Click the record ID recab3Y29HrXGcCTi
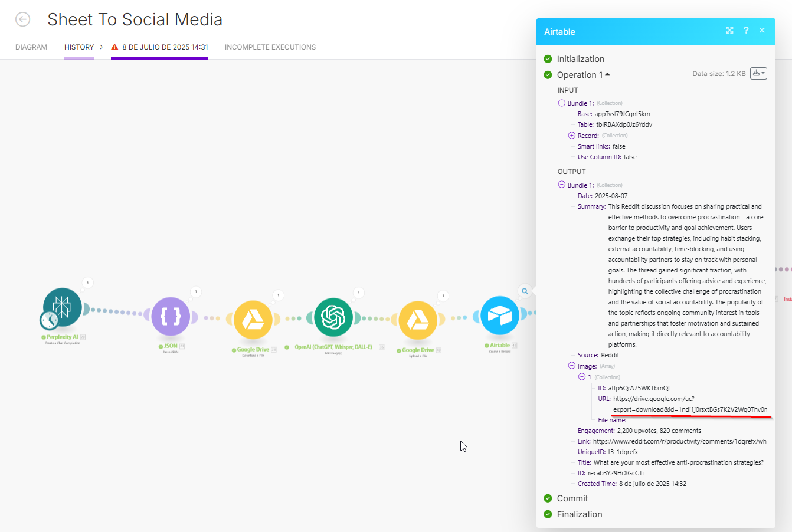The height and width of the screenshot is (532, 792). pyautogui.click(x=616, y=473)
